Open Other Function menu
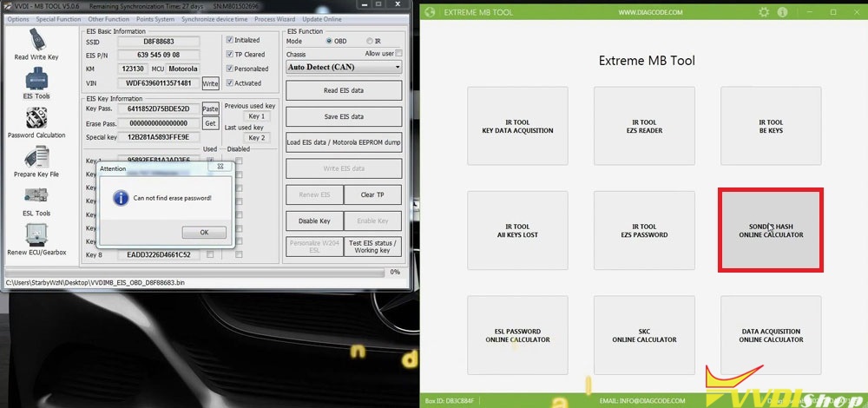 coord(108,19)
